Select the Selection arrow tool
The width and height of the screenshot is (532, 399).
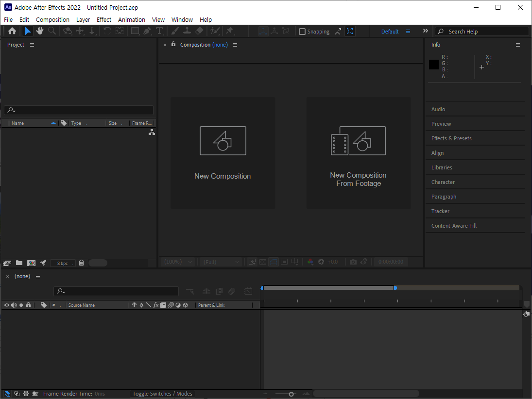[28, 31]
